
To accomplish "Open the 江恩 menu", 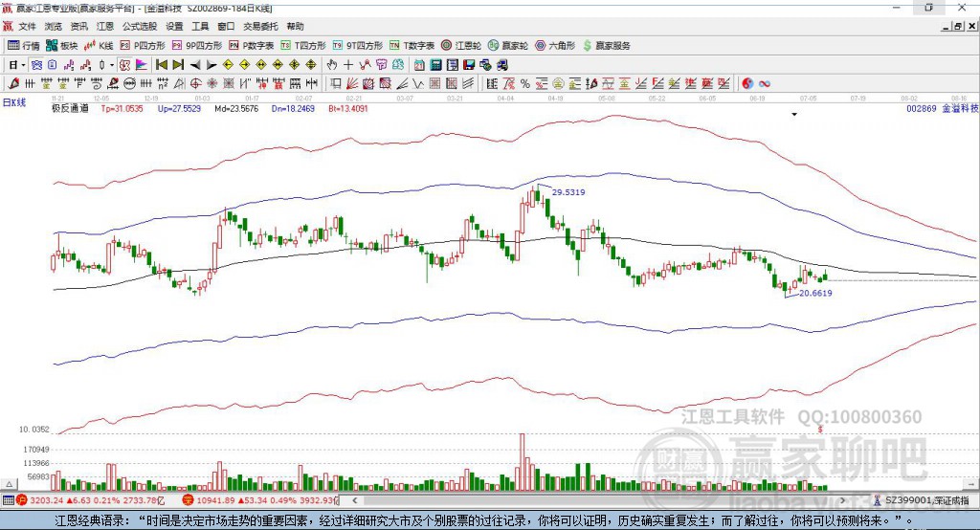I will coord(105,26).
